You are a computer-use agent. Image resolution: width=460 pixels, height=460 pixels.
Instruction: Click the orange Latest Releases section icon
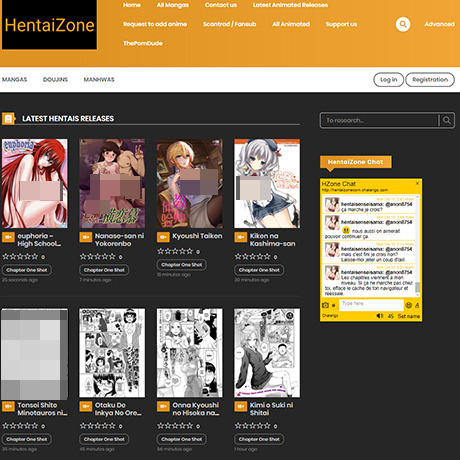[9, 119]
